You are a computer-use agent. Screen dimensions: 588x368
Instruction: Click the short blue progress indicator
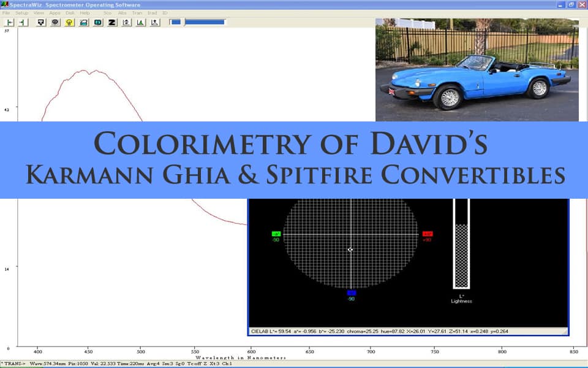[x=176, y=22]
